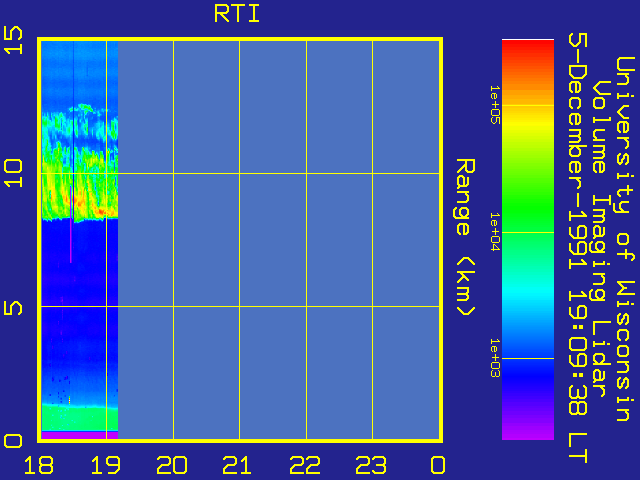Viewport: 640px width, 480px height.
Task: Click the 19 hour time axis label
Action: pos(105,465)
